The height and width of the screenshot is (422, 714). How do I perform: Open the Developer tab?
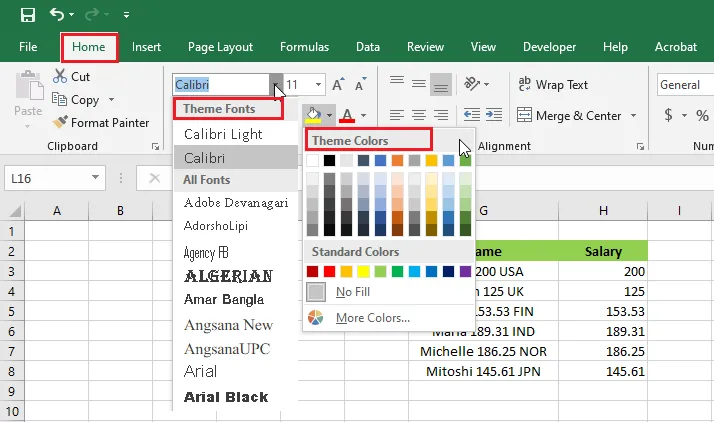[549, 47]
